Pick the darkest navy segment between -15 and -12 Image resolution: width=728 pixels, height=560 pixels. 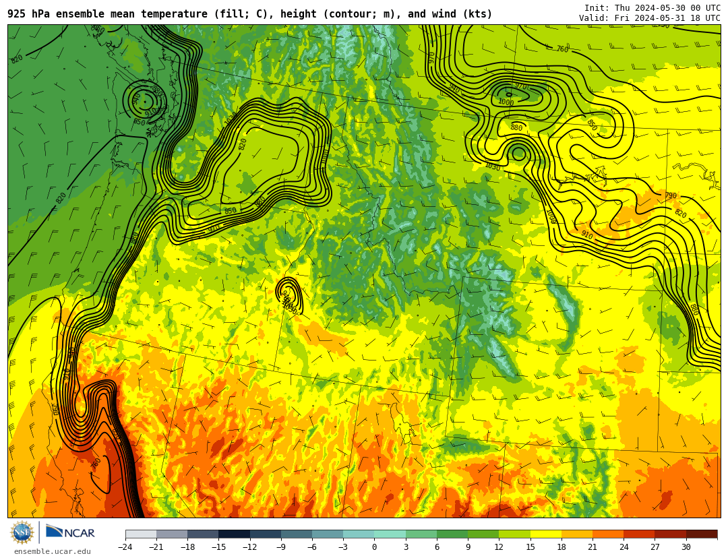235,534
